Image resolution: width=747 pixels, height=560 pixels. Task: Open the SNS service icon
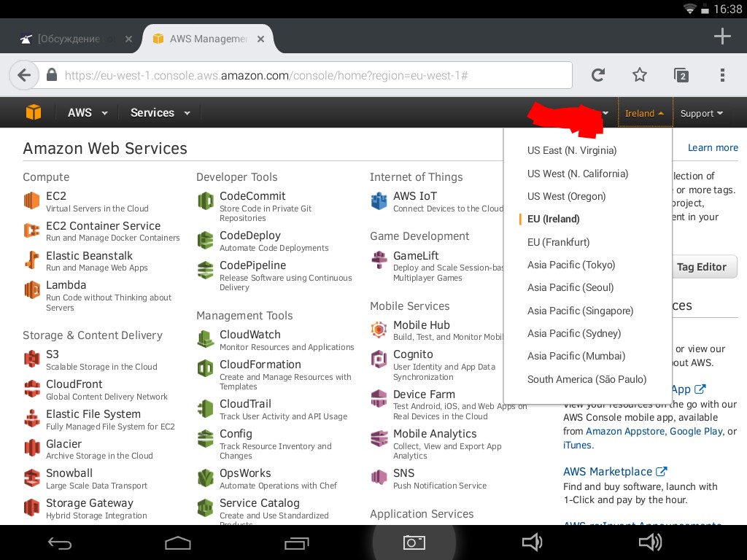click(x=379, y=477)
